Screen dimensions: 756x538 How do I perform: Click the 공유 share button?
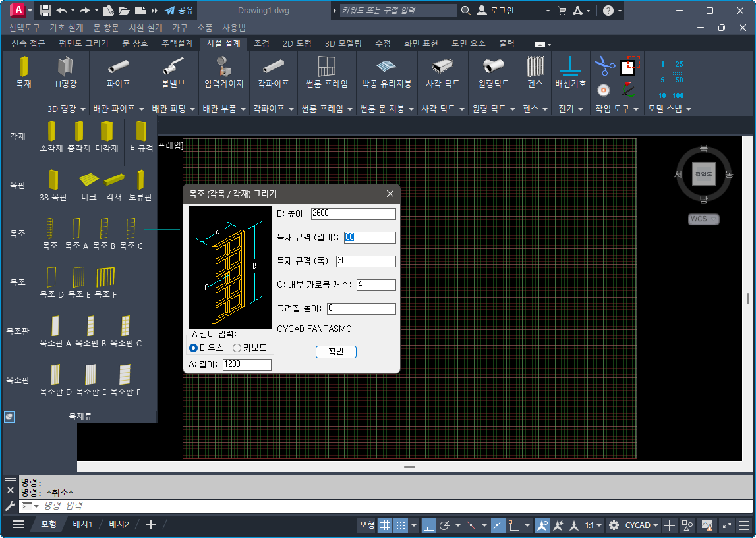click(x=179, y=11)
